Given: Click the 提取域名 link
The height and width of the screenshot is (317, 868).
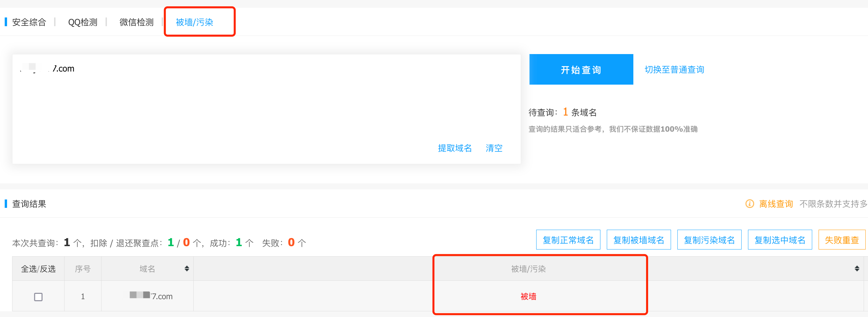Looking at the screenshot, I should [455, 148].
